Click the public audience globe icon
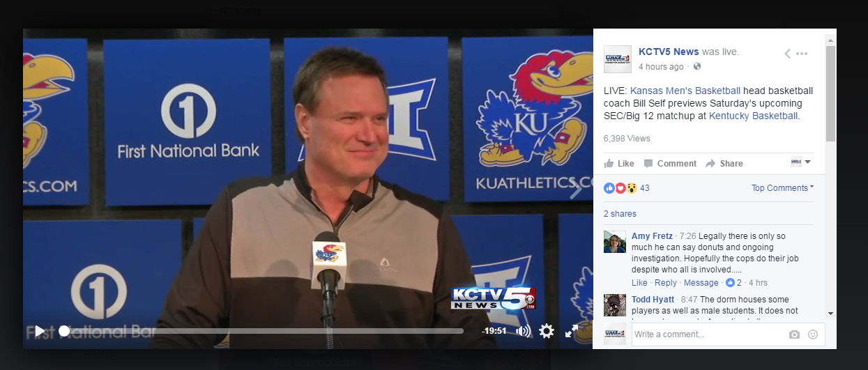Image resolution: width=868 pixels, height=370 pixels. coord(696,67)
